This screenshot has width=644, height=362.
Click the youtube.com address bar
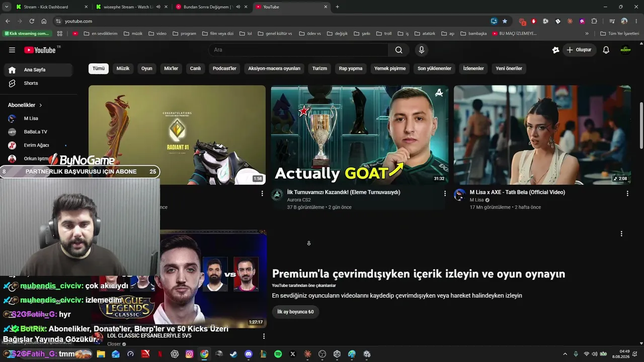272,21
